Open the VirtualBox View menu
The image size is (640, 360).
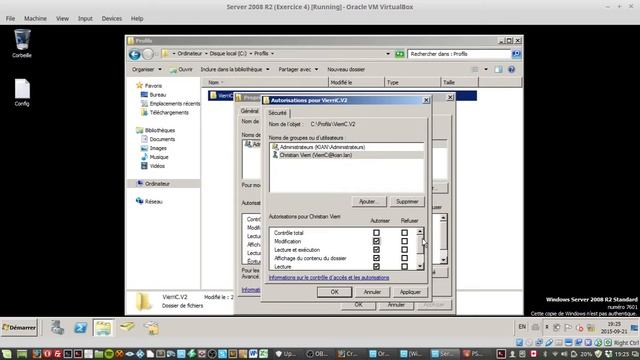point(62,18)
